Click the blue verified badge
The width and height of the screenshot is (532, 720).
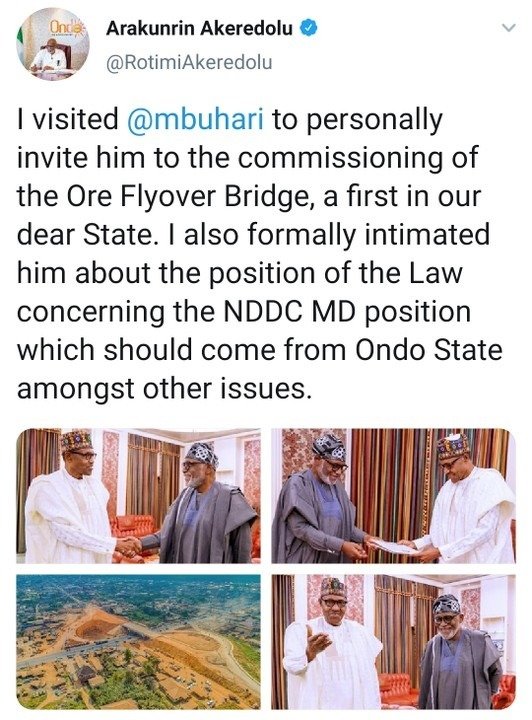[309, 28]
